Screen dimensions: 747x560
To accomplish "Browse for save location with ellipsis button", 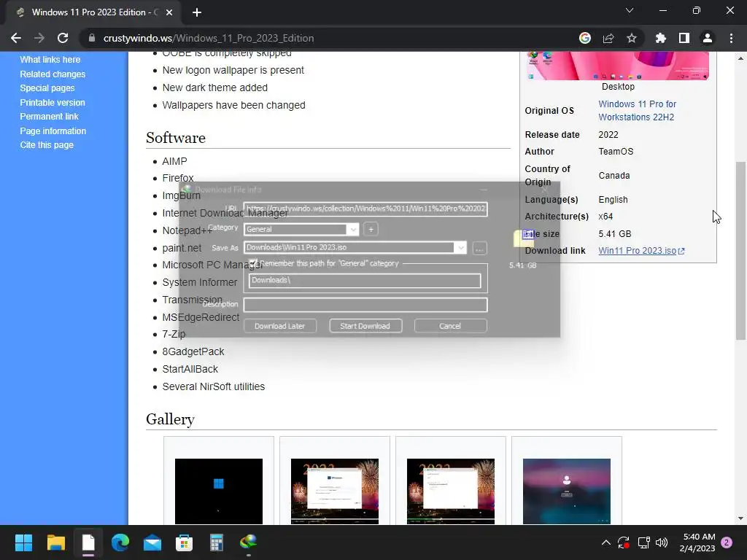I will coord(479,248).
